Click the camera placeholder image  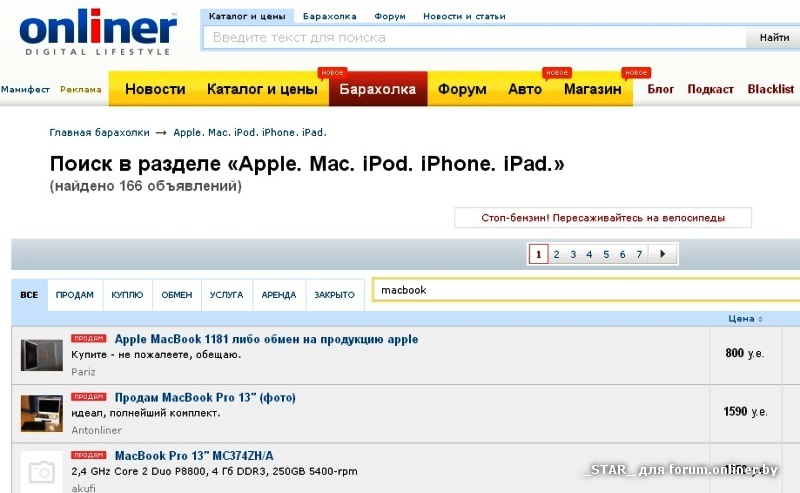tap(42, 472)
